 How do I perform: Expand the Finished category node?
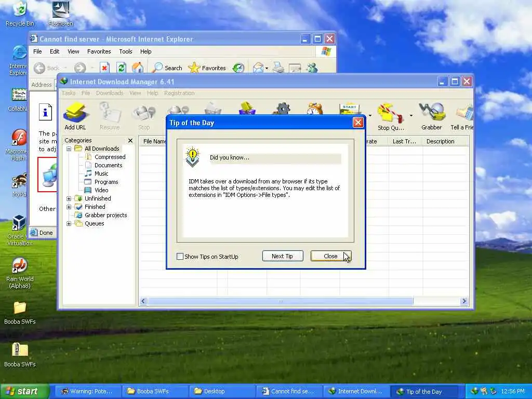tap(69, 207)
